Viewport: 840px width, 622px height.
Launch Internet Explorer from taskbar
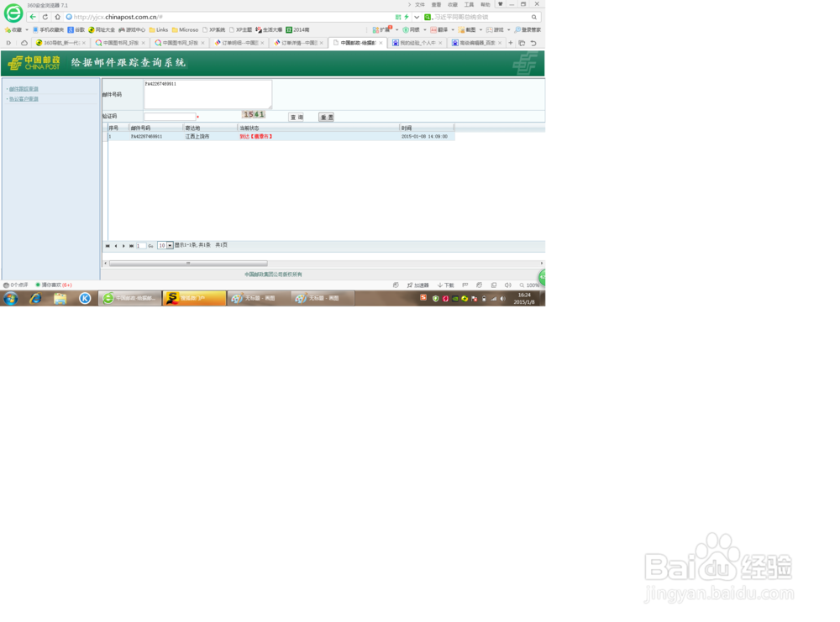[35, 298]
